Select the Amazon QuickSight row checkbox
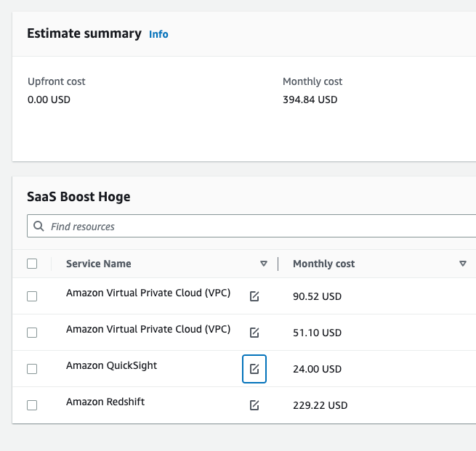This screenshot has width=476, height=451. point(32,369)
